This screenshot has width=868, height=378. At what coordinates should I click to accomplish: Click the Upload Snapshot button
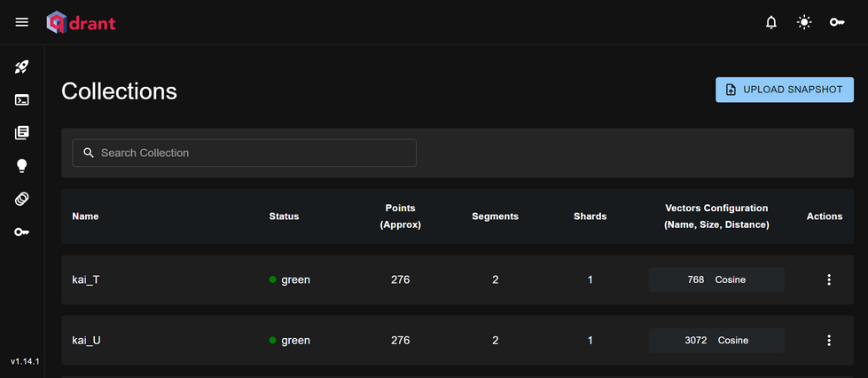point(785,90)
